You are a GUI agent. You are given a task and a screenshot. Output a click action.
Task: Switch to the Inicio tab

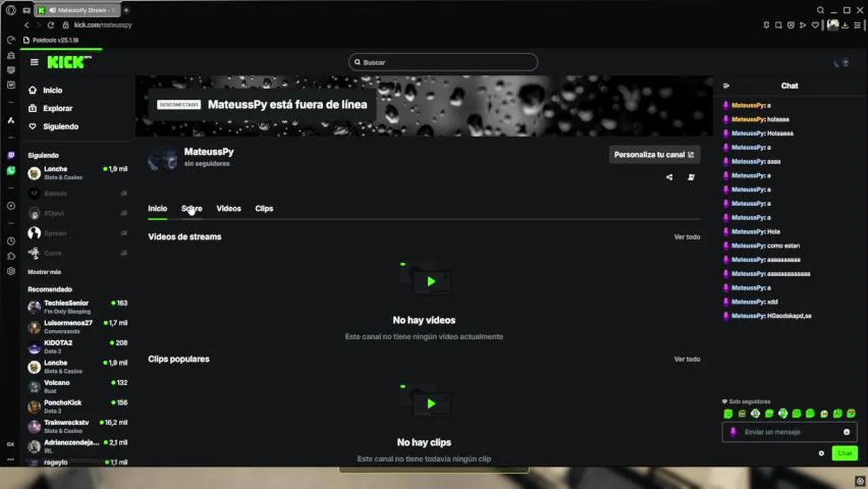[158, 209]
